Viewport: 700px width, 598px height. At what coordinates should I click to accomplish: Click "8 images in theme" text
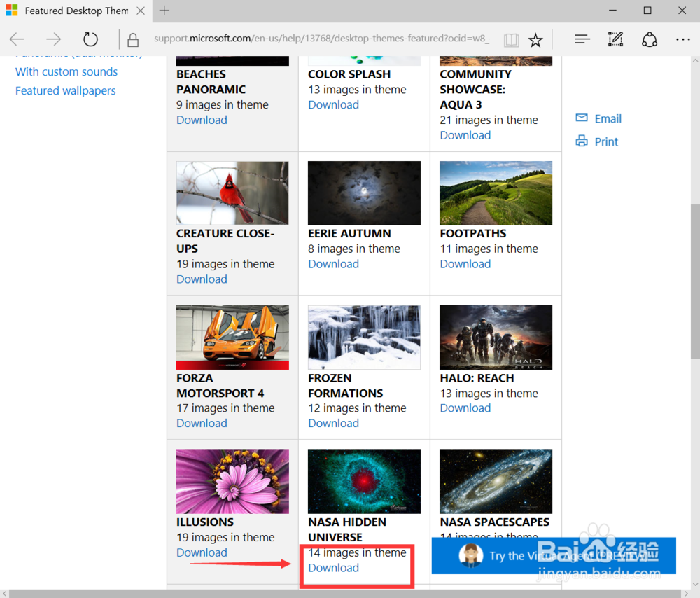click(x=354, y=249)
